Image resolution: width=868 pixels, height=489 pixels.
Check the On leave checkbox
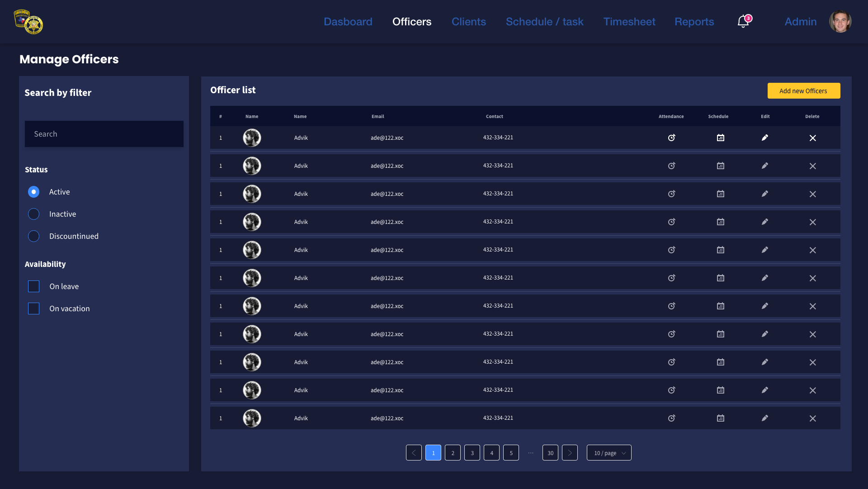click(34, 286)
